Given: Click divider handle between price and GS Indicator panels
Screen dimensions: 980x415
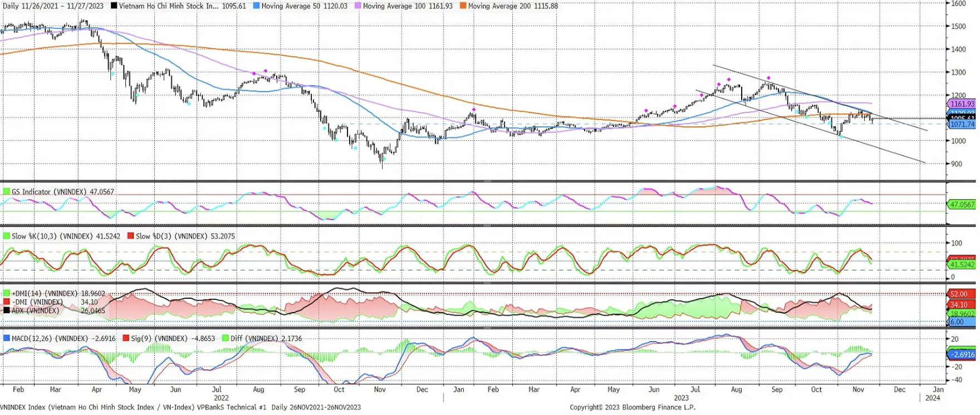Looking at the screenshot, I should pos(487,181).
